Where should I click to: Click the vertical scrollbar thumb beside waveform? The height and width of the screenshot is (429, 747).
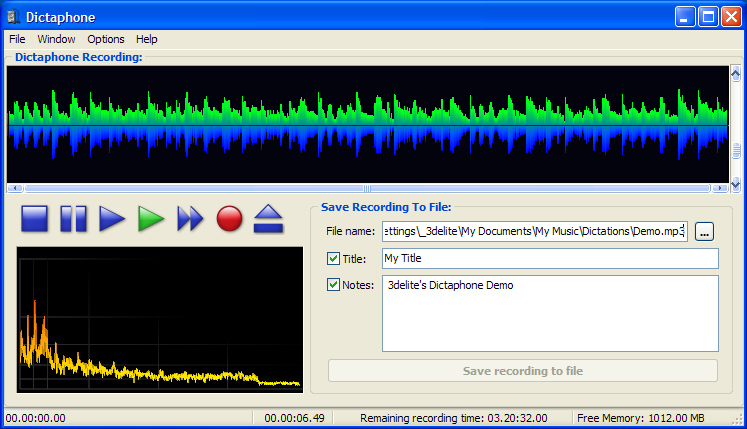pos(736,151)
